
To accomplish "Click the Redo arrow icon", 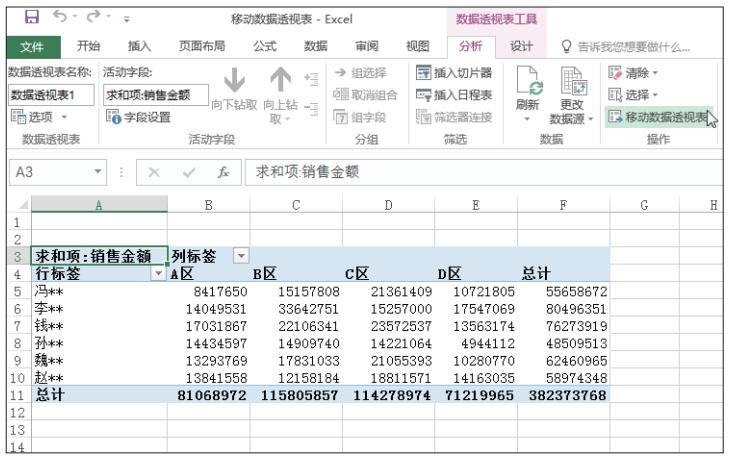I will pos(93,16).
